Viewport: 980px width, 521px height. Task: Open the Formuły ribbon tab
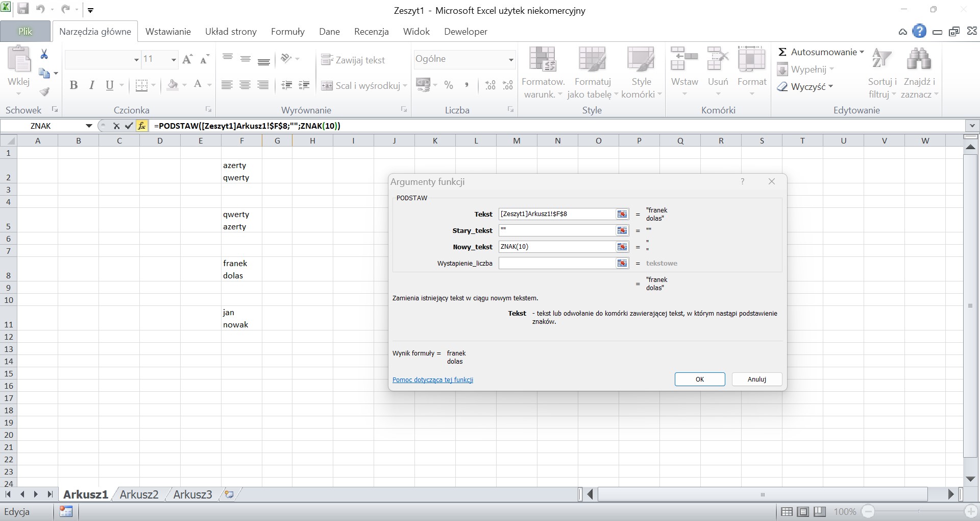point(288,32)
